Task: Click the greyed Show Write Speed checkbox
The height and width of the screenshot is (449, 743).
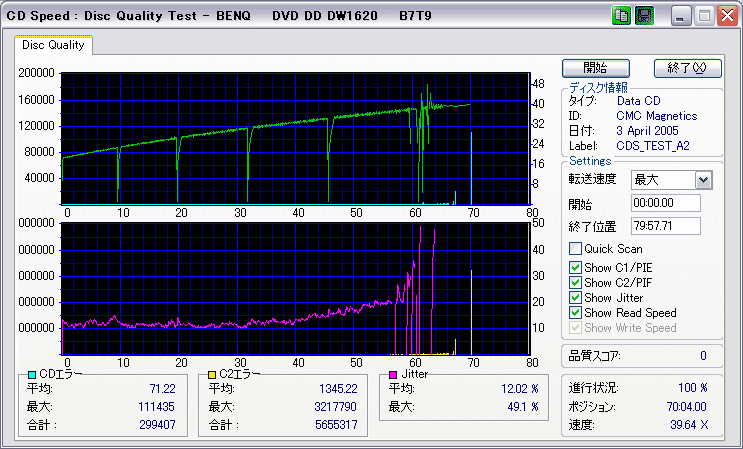Action: point(575,328)
